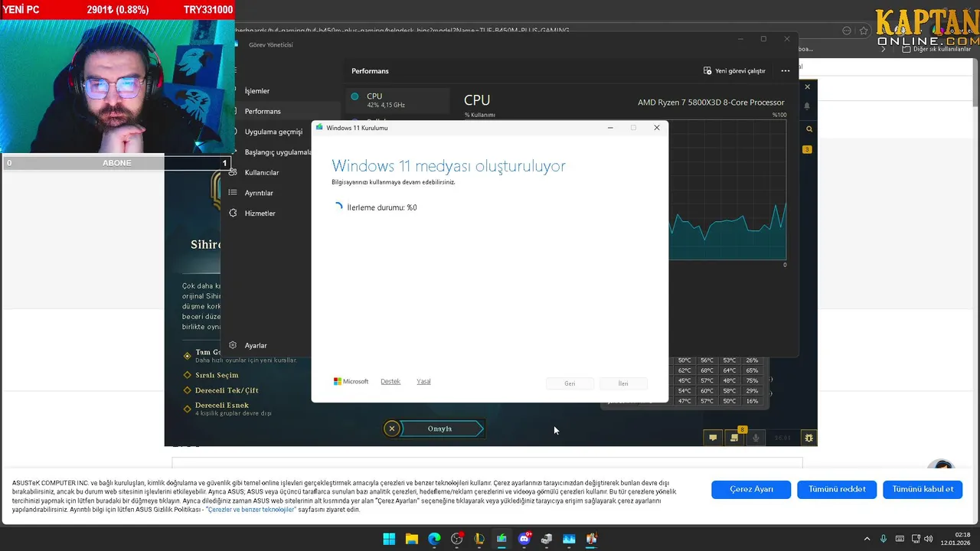This screenshot has width=980, height=551.
Task: Expand the bookmarks overflow chevron
Action: [884, 49]
